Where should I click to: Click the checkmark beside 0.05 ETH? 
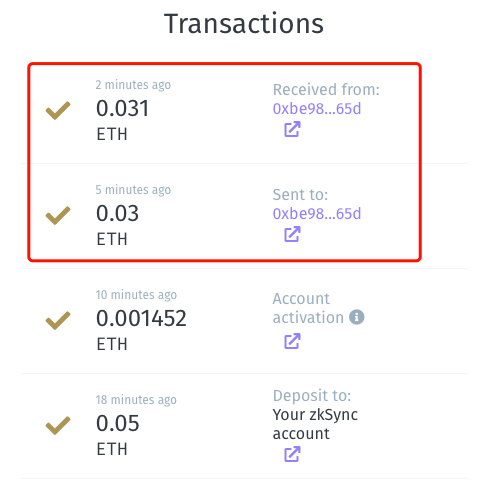(x=58, y=425)
